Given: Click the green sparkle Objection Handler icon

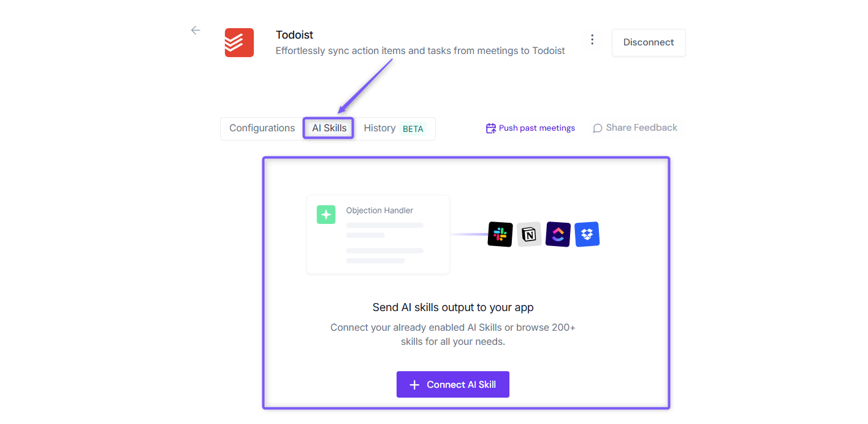Looking at the screenshot, I should click(x=326, y=215).
